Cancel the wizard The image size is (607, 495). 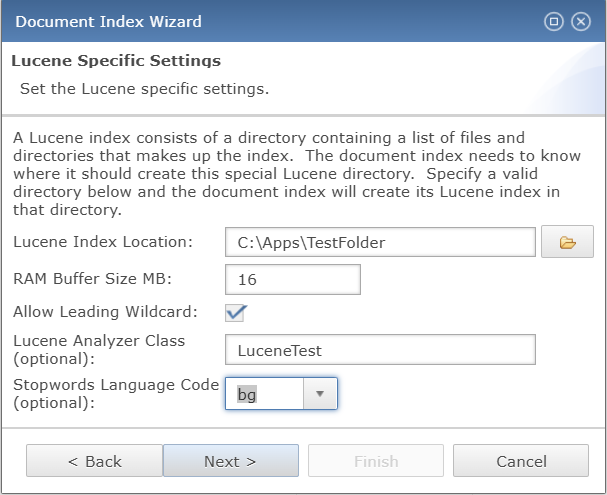click(521, 461)
